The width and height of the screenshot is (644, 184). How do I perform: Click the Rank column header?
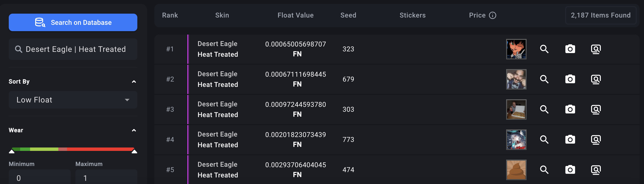170,16
